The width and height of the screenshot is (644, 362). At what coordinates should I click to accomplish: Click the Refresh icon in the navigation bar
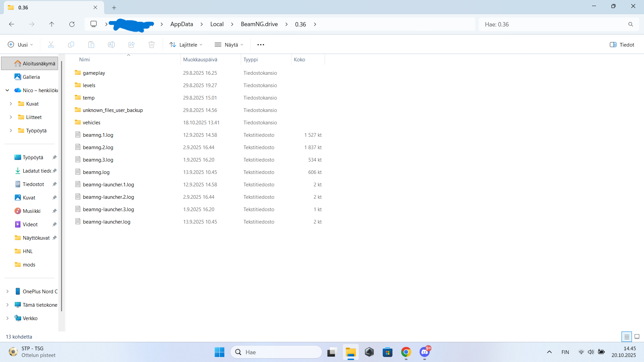coord(72,24)
